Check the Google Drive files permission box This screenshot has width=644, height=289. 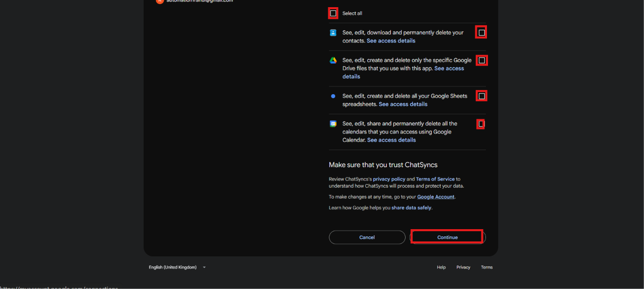click(481, 60)
